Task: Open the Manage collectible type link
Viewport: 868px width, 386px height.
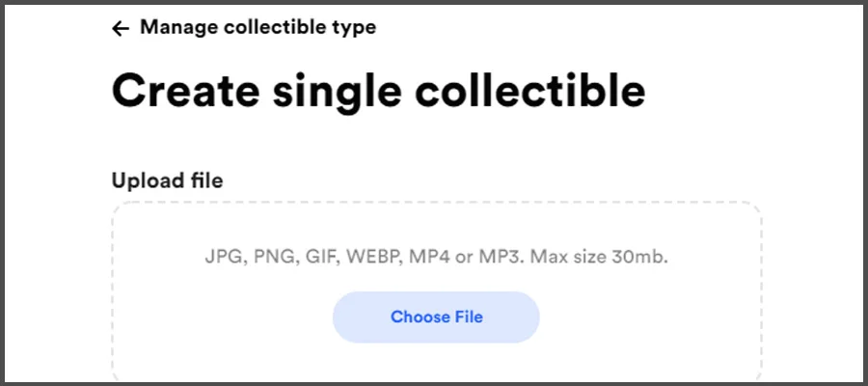Action: [258, 28]
